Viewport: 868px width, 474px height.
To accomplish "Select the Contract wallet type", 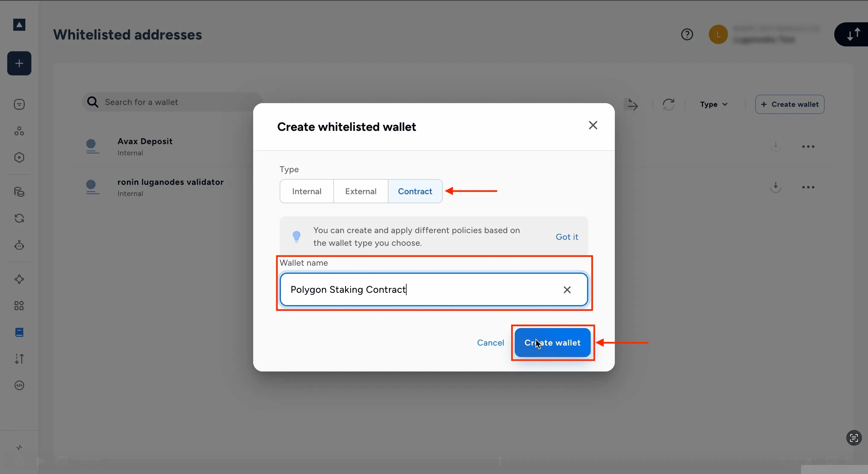I will click(415, 191).
